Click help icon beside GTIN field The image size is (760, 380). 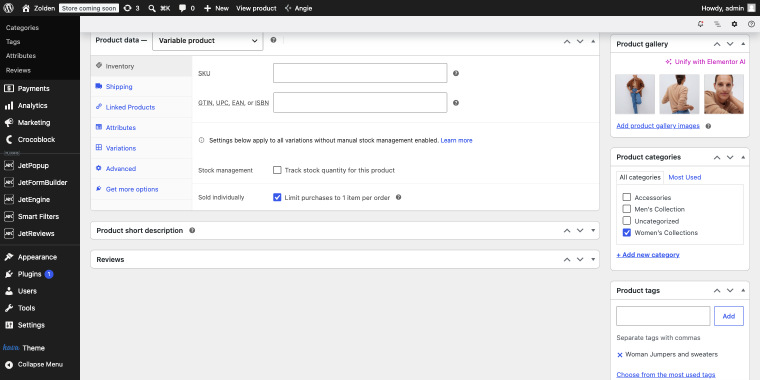(x=456, y=103)
